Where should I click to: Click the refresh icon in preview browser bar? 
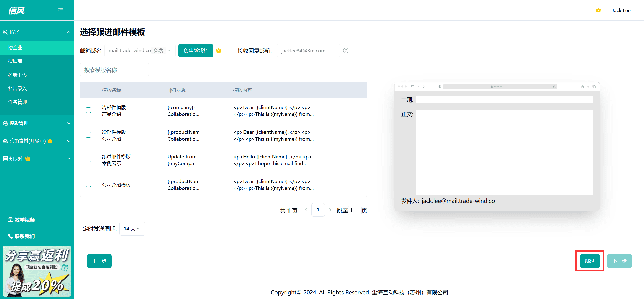coord(554,87)
